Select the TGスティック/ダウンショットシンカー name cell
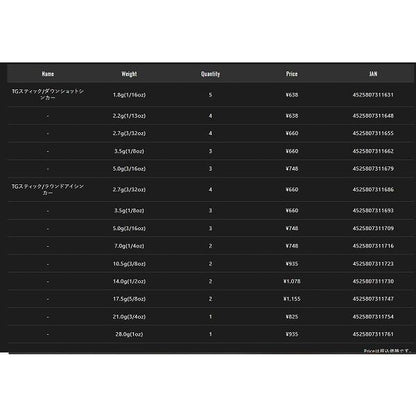416x416 pixels. pos(48,95)
